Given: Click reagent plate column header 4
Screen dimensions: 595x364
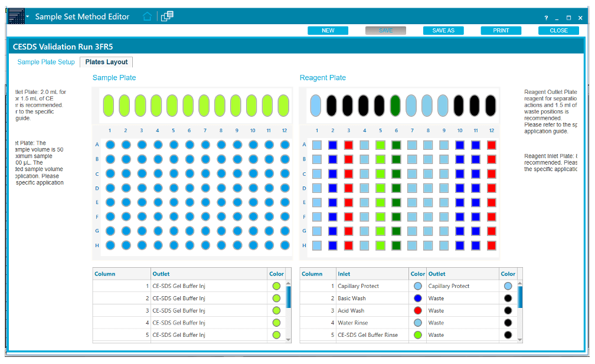Looking at the screenshot, I should click(x=364, y=130).
